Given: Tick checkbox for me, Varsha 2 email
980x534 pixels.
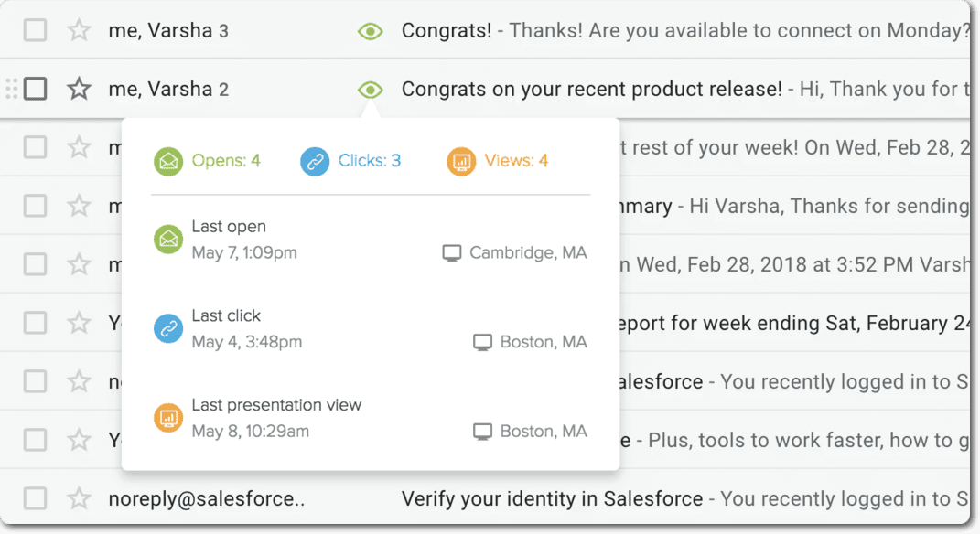Looking at the screenshot, I should click(x=35, y=89).
